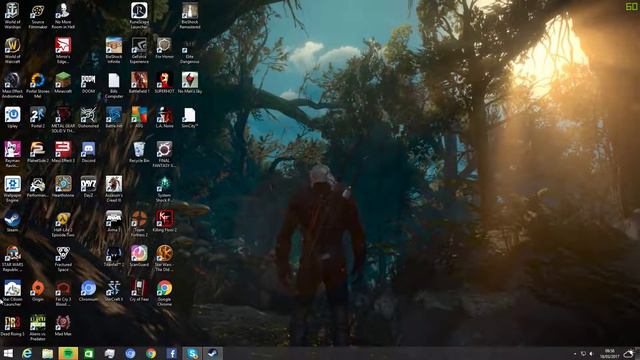This screenshot has width=640, height=360.
Task: Select Assassin's Creed III icon
Action: [113, 189]
